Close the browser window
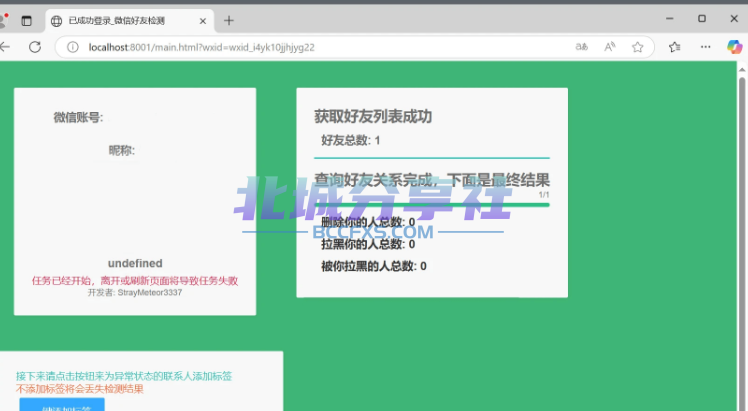The width and height of the screenshot is (748, 411). point(734,19)
